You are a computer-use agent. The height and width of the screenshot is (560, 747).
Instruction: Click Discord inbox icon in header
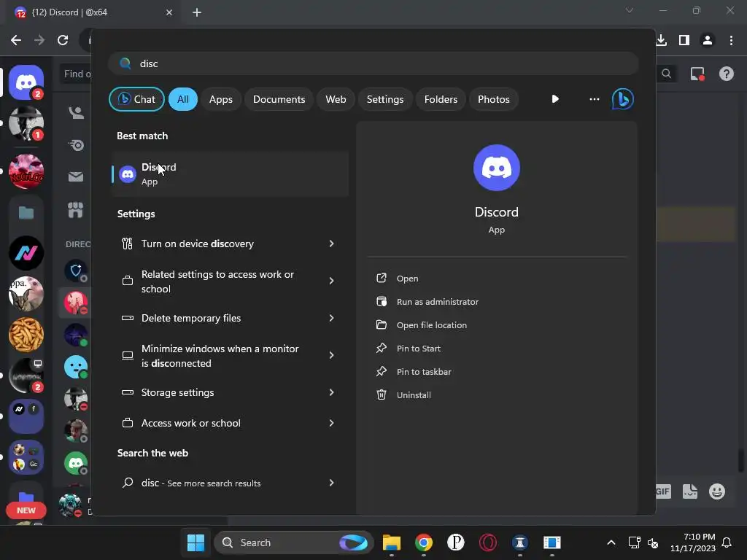[697, 74]
